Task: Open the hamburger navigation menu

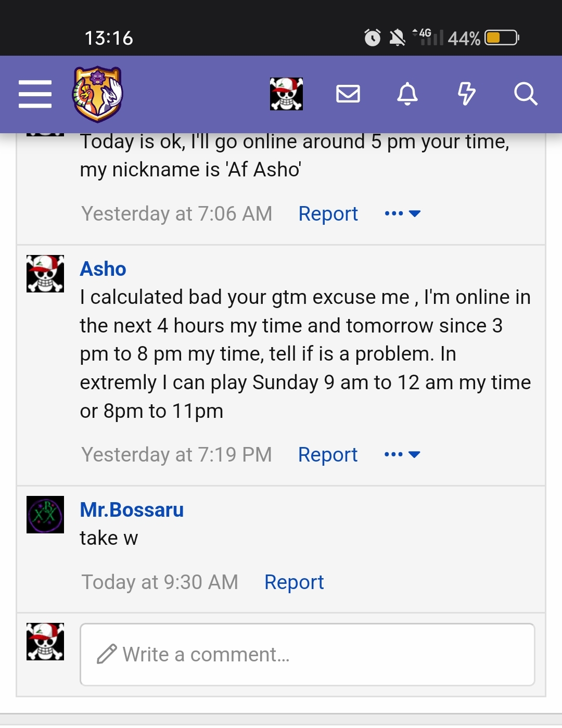Action: [x=35, y=94]
